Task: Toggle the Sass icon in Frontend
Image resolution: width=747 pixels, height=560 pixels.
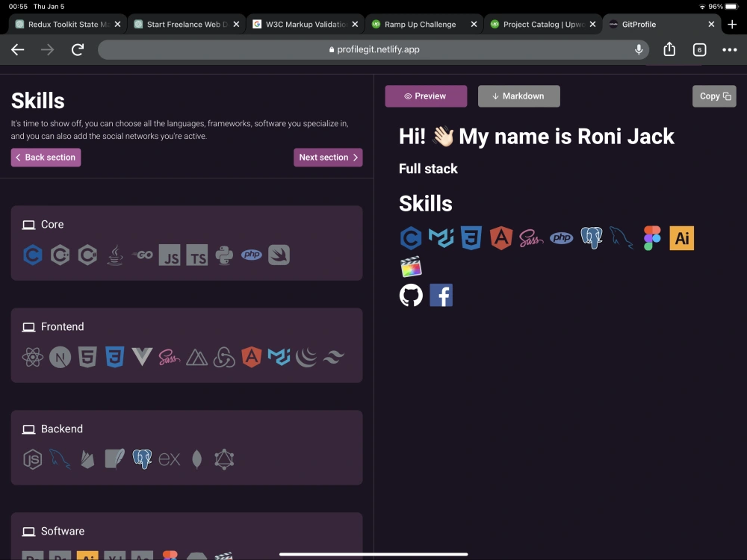Action: [170, 357]
